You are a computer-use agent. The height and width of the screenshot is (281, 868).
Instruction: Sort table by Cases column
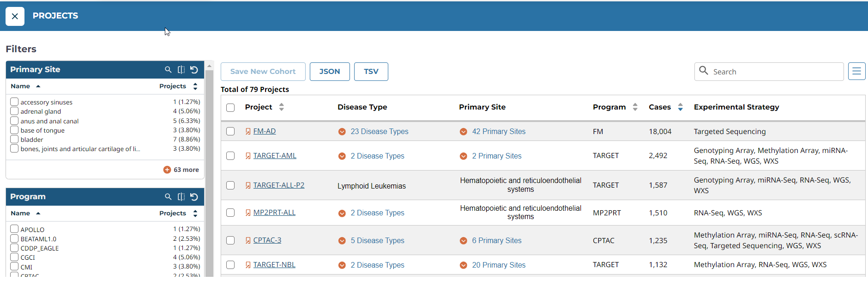(x=680, y=107)
